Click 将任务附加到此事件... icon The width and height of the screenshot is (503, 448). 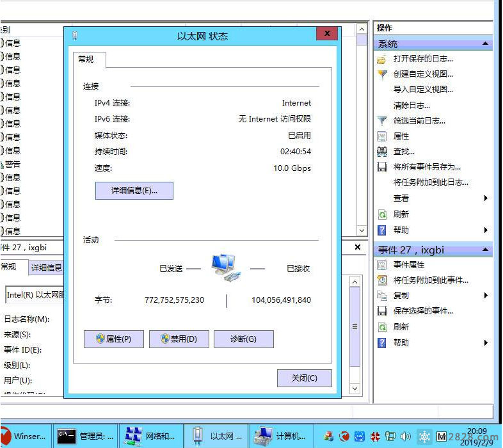pyautogui.click(x=382, y=280)
